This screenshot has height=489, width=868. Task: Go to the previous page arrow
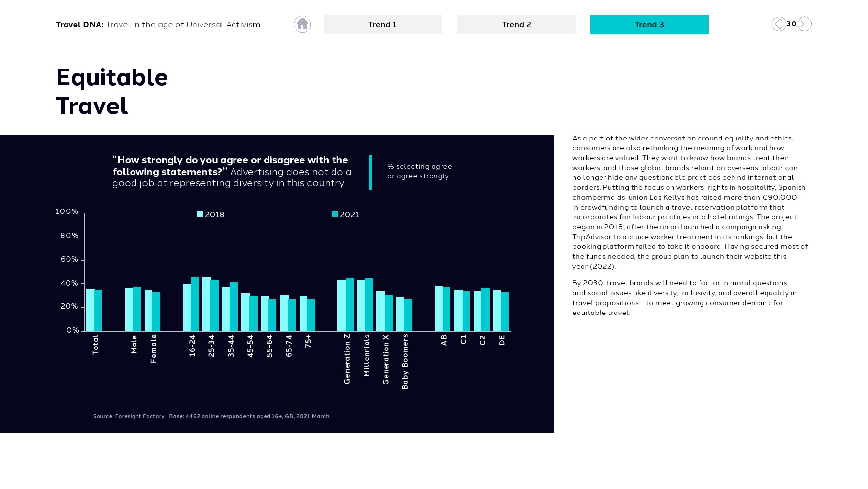(778, 24)
